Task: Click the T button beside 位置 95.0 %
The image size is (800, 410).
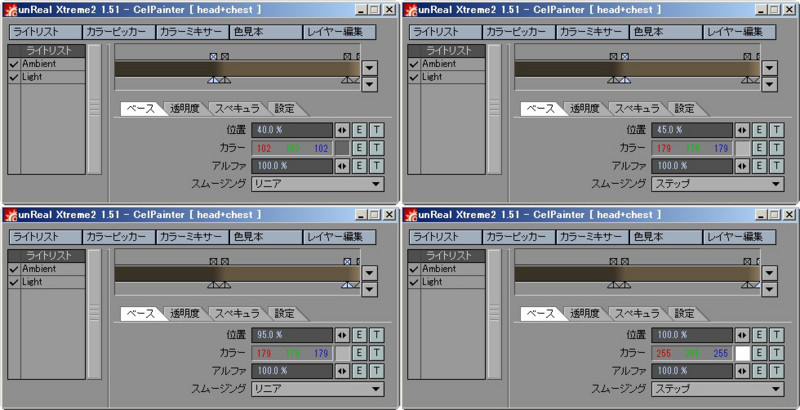Action: pyautogui.click(x=377, y=335)
